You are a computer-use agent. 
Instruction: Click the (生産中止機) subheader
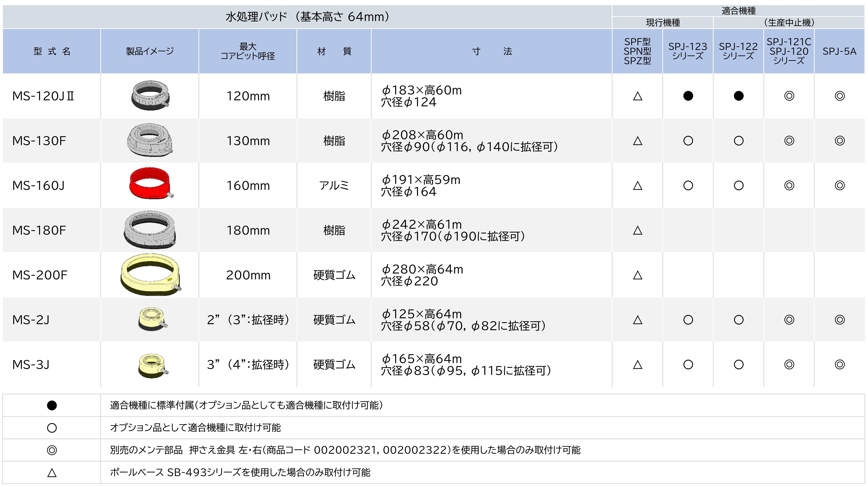click(789, 23)
